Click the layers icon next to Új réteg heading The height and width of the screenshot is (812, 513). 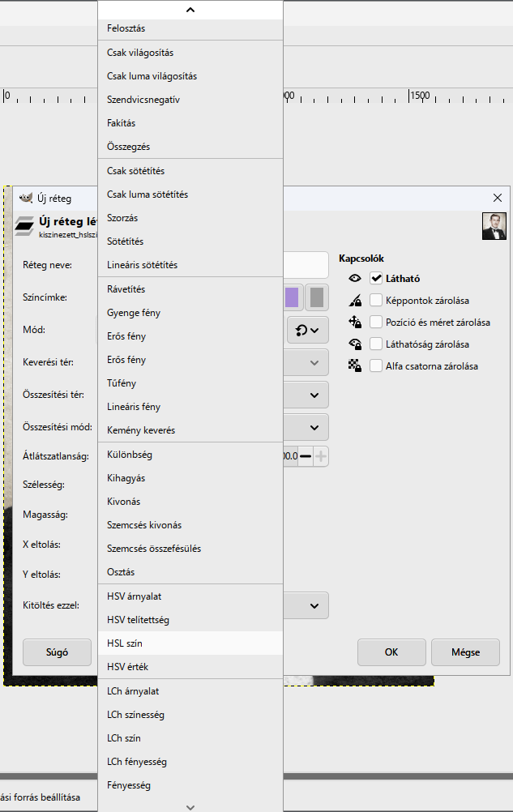24,226
